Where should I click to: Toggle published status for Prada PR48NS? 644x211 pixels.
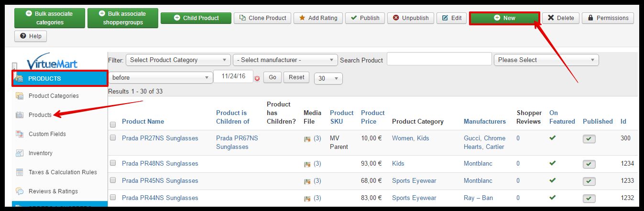[x=589, y=164]
